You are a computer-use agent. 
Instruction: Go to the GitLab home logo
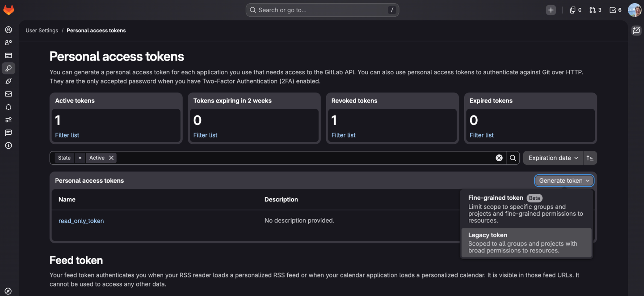tap(9, 10)
